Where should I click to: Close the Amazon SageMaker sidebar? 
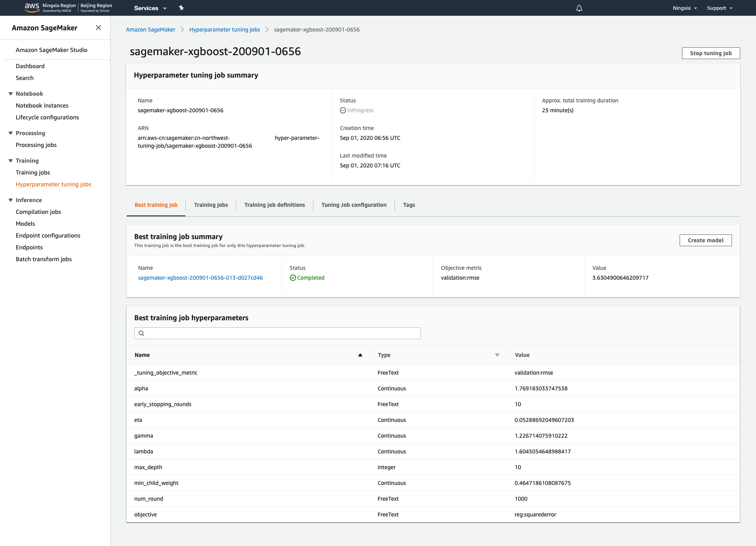click(98, 28)
